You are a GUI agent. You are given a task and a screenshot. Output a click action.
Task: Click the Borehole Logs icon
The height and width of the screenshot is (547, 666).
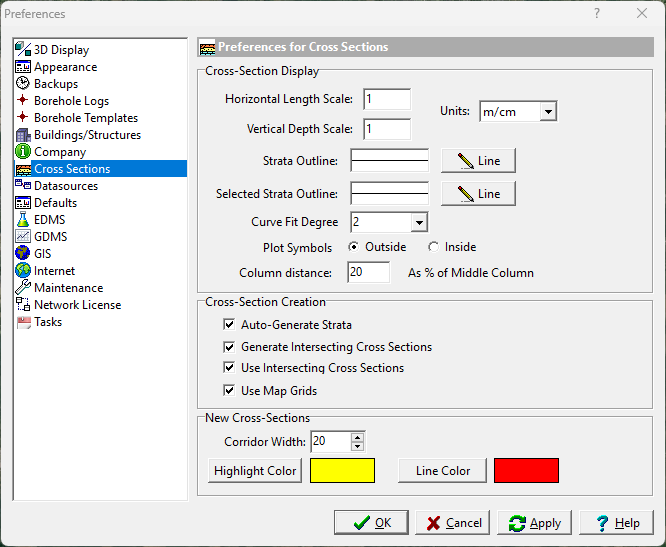pos(23,101)
